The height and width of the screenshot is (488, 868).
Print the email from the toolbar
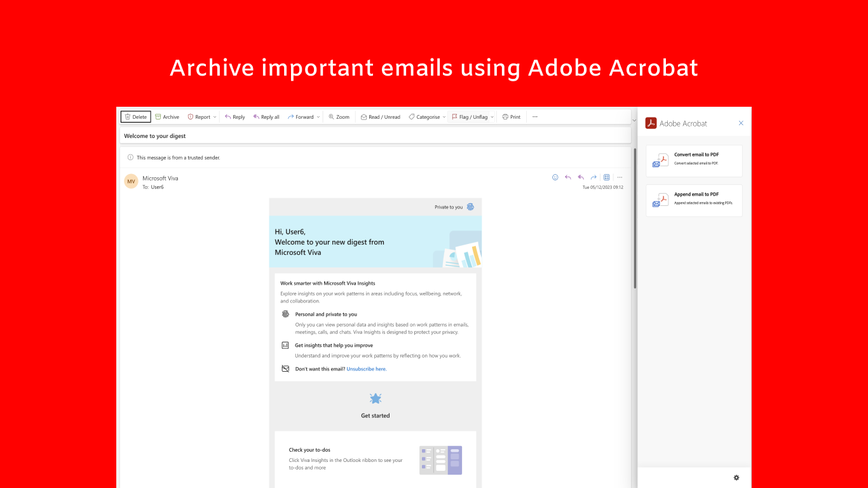coord(512,117)
